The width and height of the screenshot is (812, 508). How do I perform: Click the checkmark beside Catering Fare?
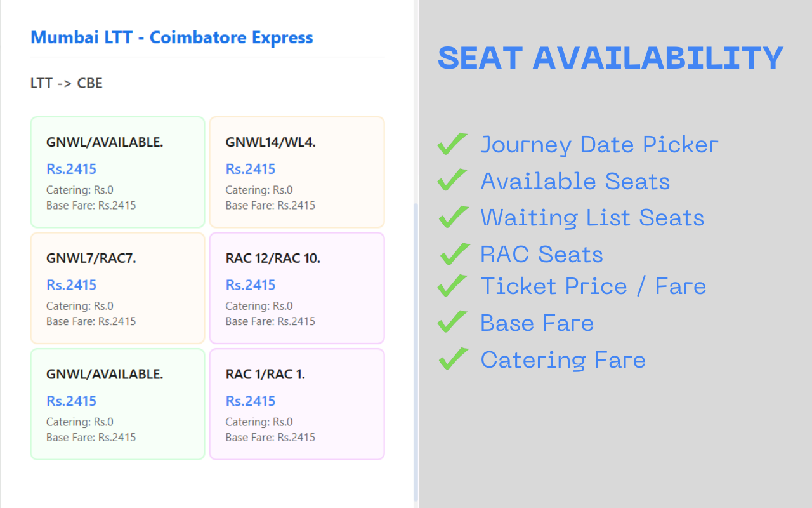coord(452,359)
